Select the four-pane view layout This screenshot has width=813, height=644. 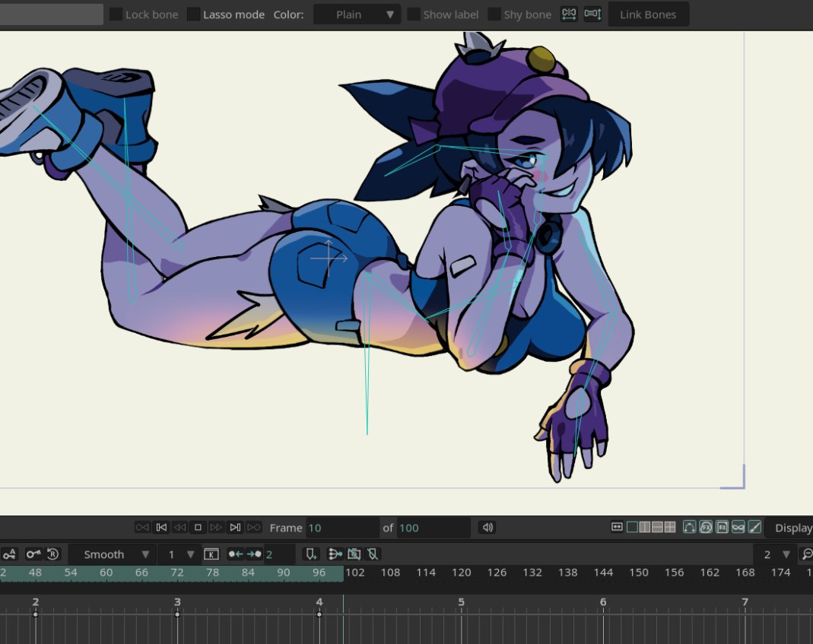point(670,527)
